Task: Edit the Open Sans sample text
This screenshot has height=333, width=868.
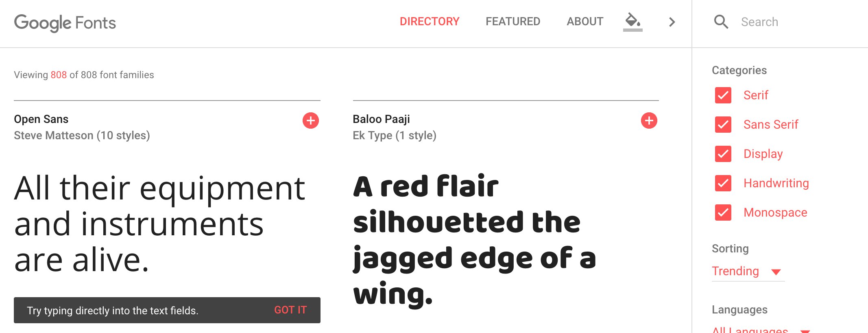Action: click(x=159, y=224)
